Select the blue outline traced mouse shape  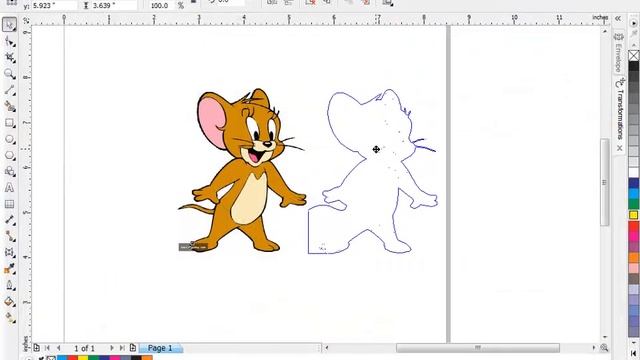point(373,171)
